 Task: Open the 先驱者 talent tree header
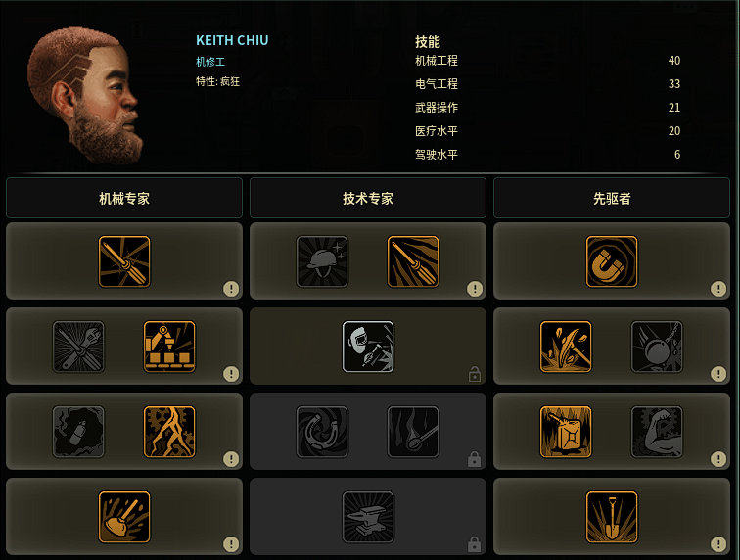[612, 198]
